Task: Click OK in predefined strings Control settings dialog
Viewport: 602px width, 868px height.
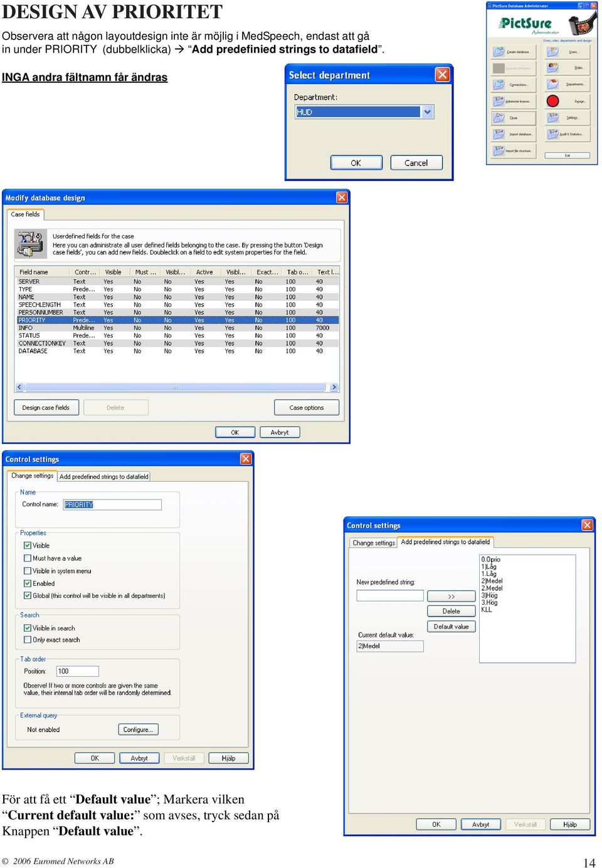Action: click(436, 825)
